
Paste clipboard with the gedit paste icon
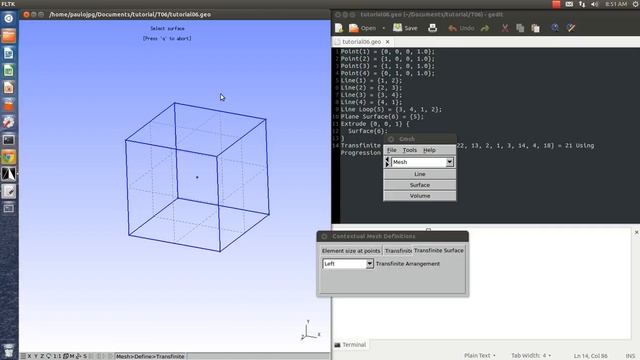point(536,28)
